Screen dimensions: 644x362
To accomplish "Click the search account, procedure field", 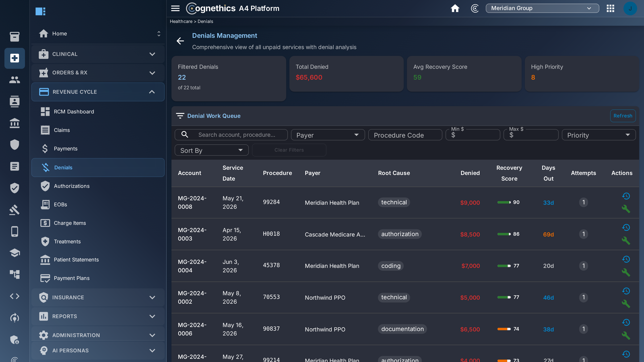I will (231, 135).
